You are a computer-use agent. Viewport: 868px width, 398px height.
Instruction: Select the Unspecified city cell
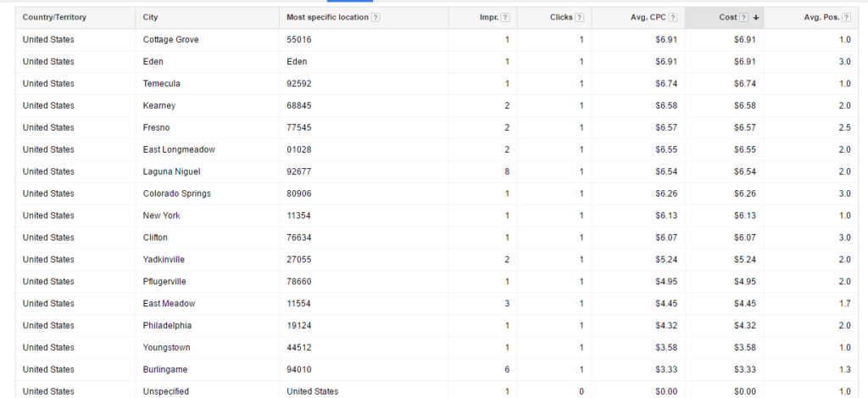click(166, 391)
